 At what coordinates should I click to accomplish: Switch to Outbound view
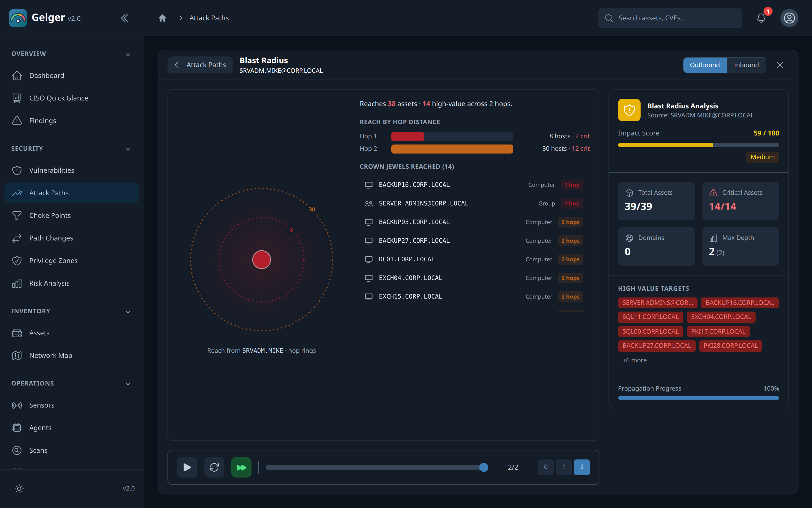[705, 65]
